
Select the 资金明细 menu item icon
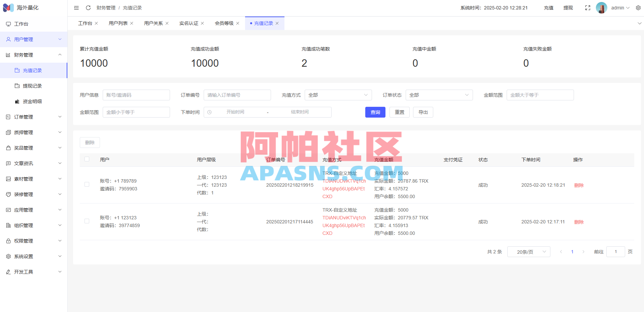[x=17, y=101]
